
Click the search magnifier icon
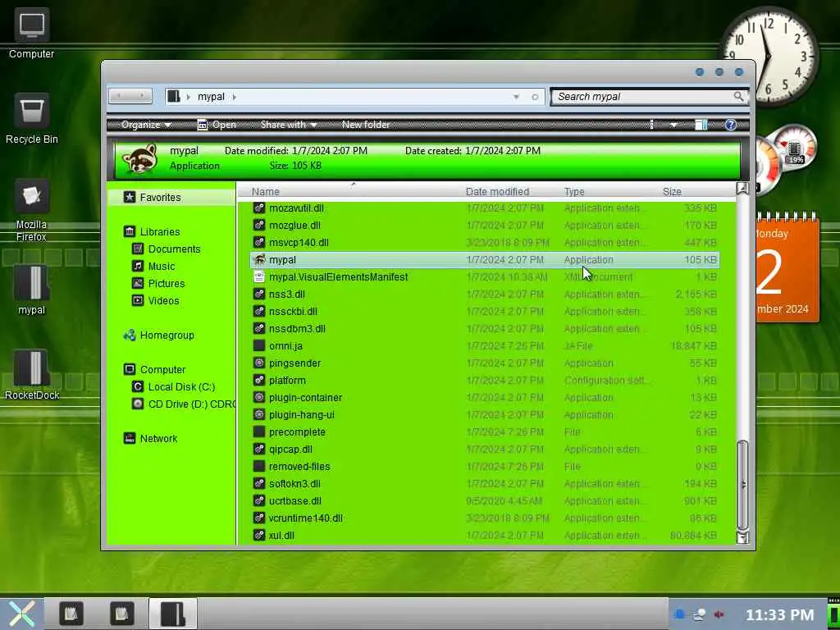point(739,97)
